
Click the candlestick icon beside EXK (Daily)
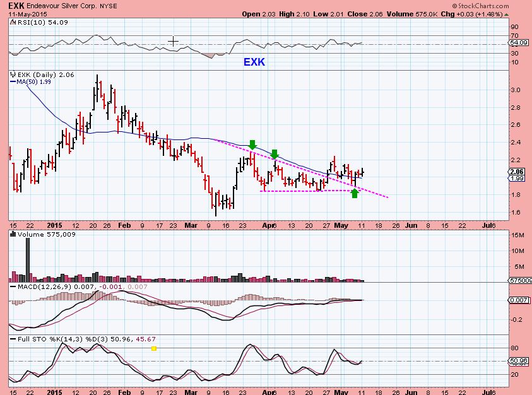coord(13,74)
